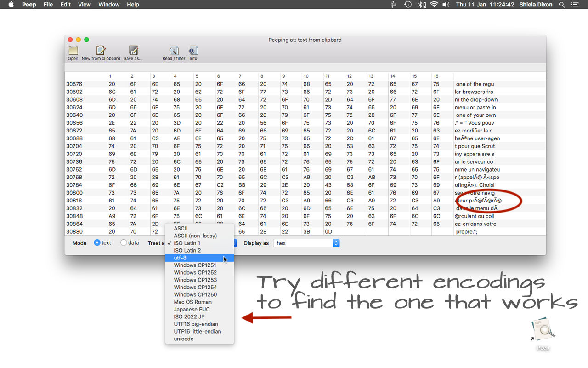Select UTF16 big-endian encoding
This screenshot has width=588, height=368.
[199, 324]
